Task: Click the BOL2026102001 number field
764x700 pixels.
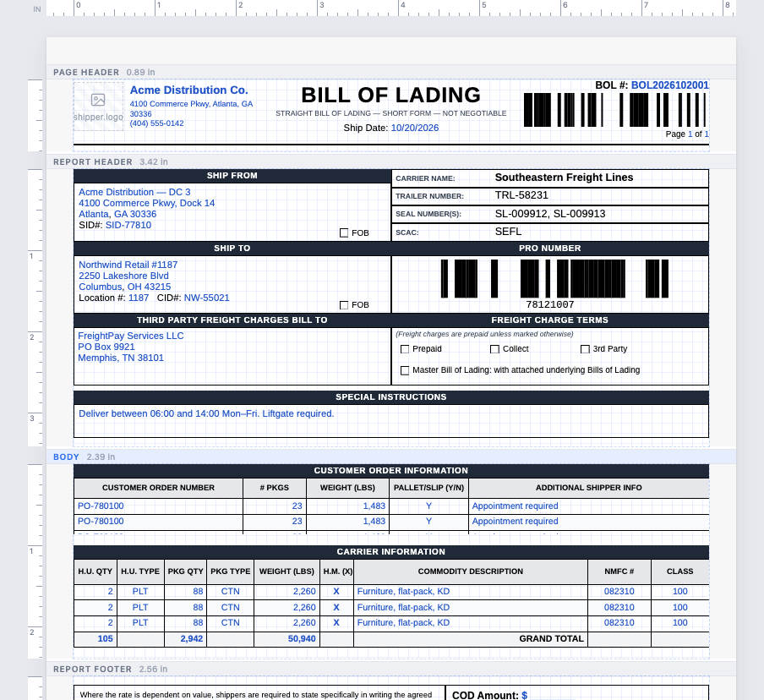Action: click(670, 85)
